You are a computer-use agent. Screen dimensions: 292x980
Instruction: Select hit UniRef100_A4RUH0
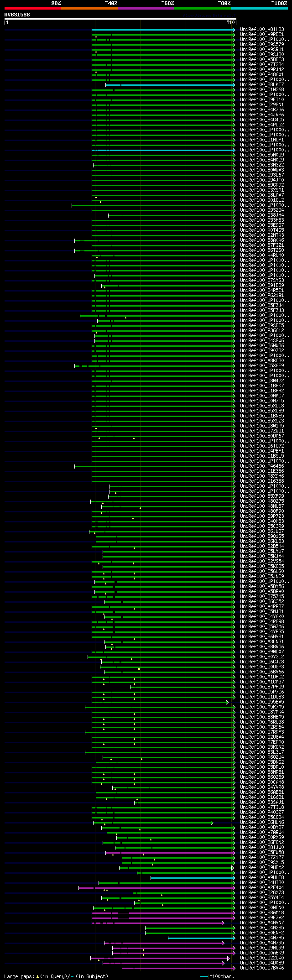click(262, 255)
